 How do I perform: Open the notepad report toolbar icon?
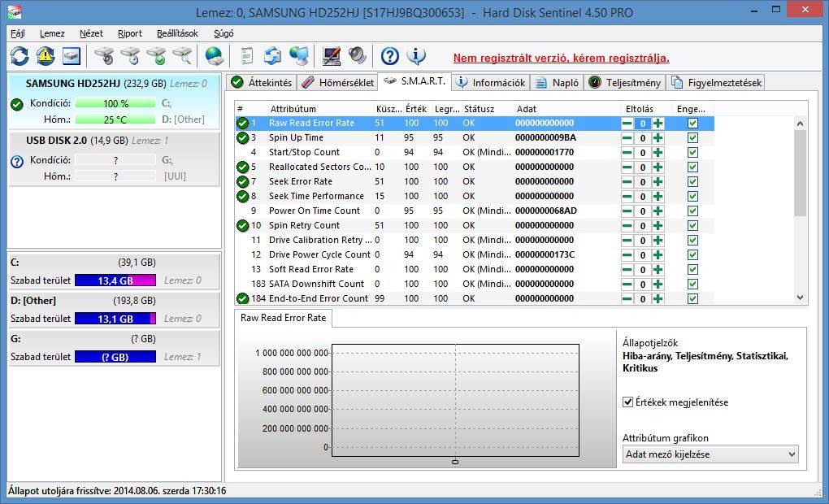247,55
